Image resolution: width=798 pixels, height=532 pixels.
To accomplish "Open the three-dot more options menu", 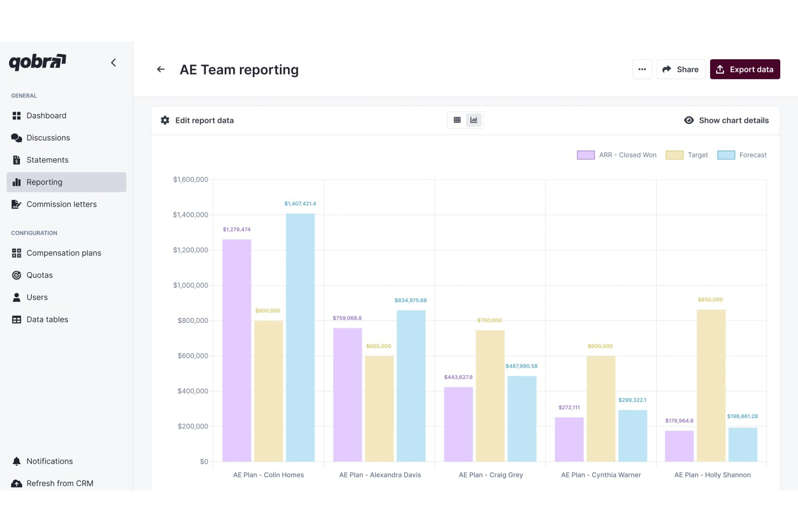I will pos(642,70).
